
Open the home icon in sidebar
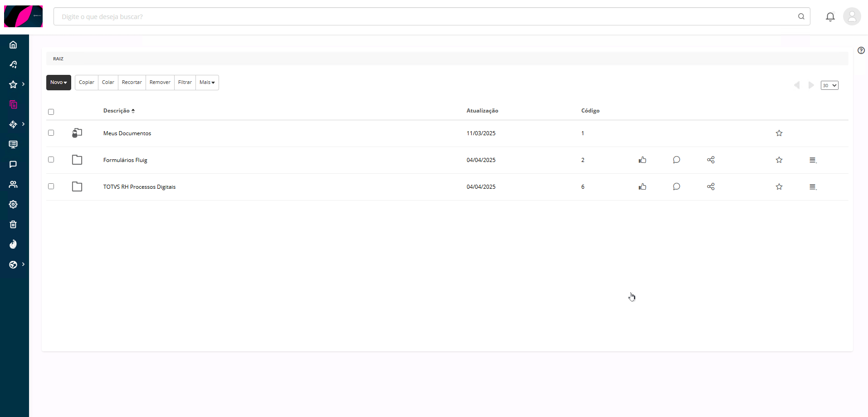(x=13, y=44)
